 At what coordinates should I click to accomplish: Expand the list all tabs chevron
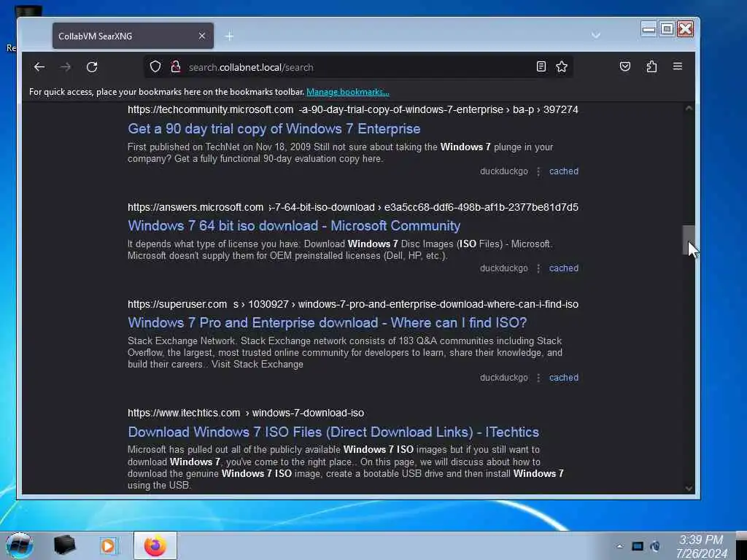click(595, 36)
